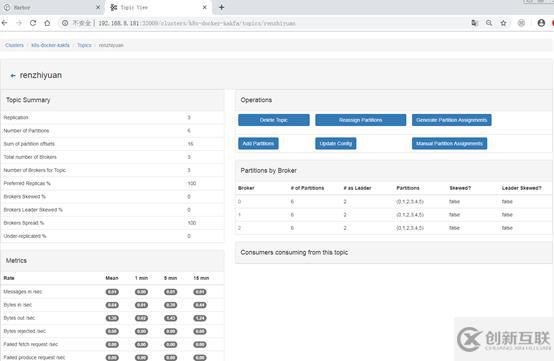Image resolution: width=554 pixels, height=361 pixels.
Task: Click the back arrow beside renzhiyuan
Action: pos(13,76)
